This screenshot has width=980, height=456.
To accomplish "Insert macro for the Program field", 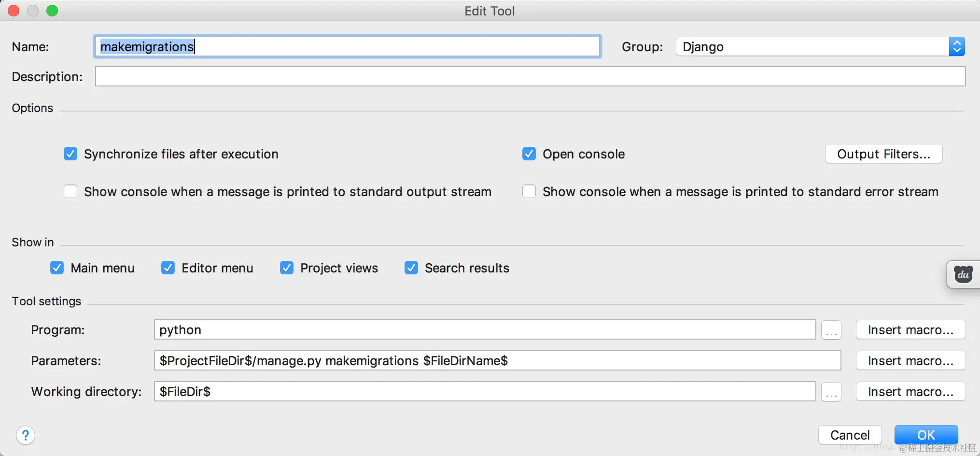I will pyautogui.click(x=910, y=330).
